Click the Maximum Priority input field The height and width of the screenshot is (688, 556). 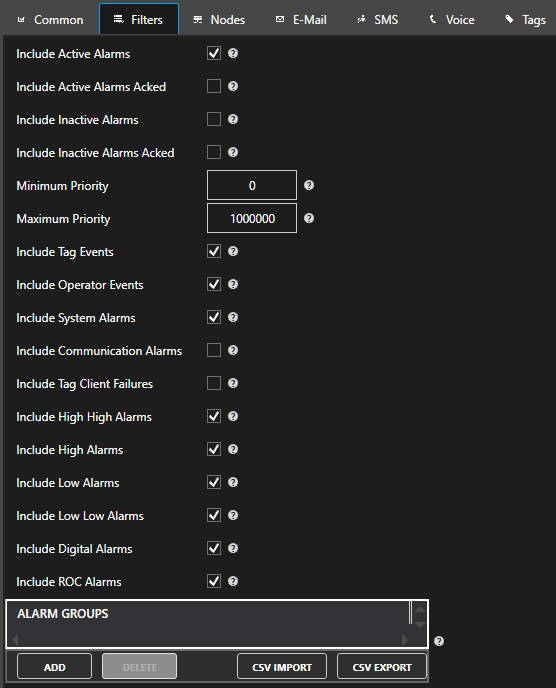(x=252, y=219)
